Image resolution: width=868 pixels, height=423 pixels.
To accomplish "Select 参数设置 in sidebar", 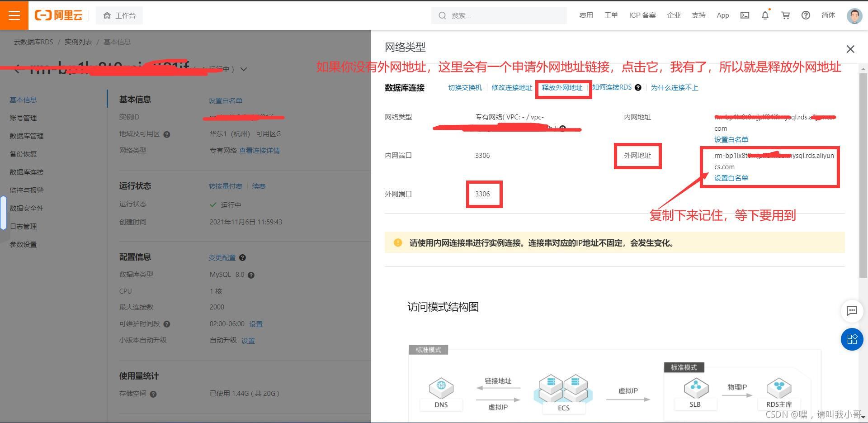I will click(x=23, y=245).
